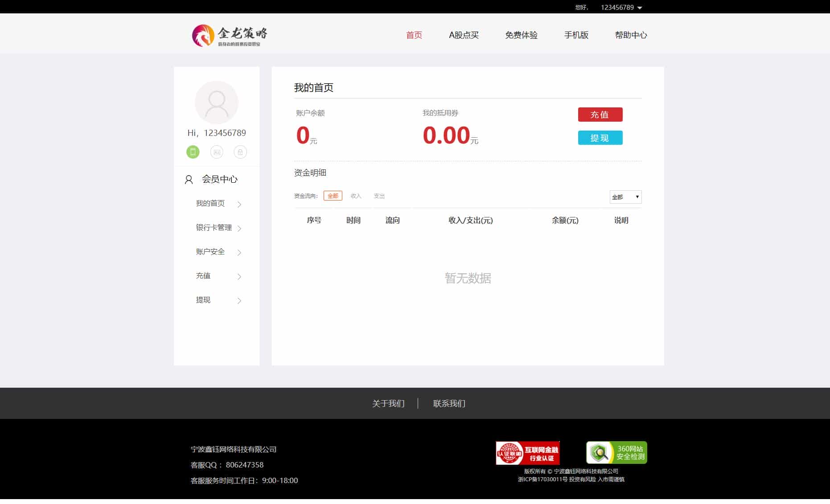Click the 时间 column header
The width and height of the screenshot is (830, 504).
[353, 220]
